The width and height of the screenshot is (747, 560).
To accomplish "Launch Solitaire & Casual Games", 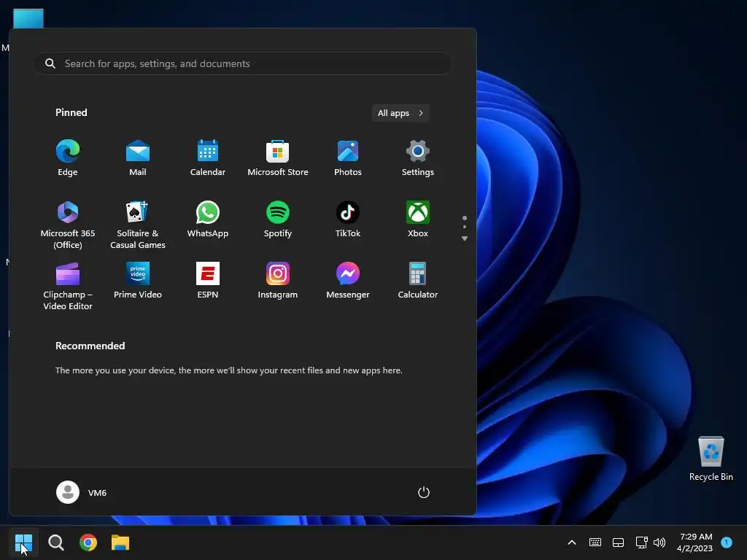I will coord(138,225).
